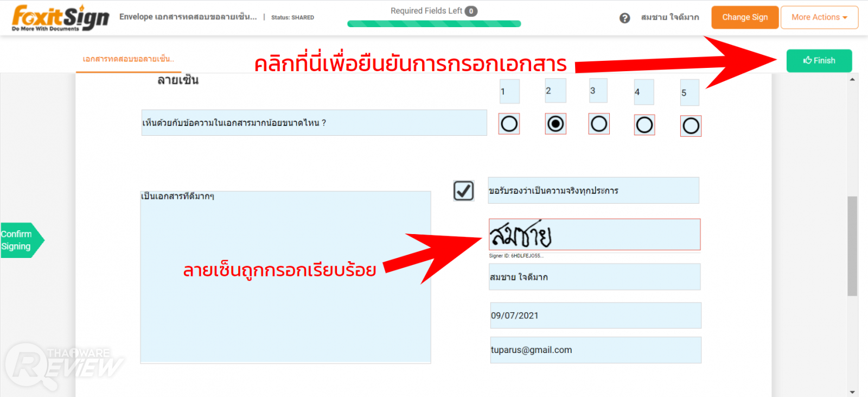
Task: Click the Signer ID text under signature
Action: pos(516,256)
